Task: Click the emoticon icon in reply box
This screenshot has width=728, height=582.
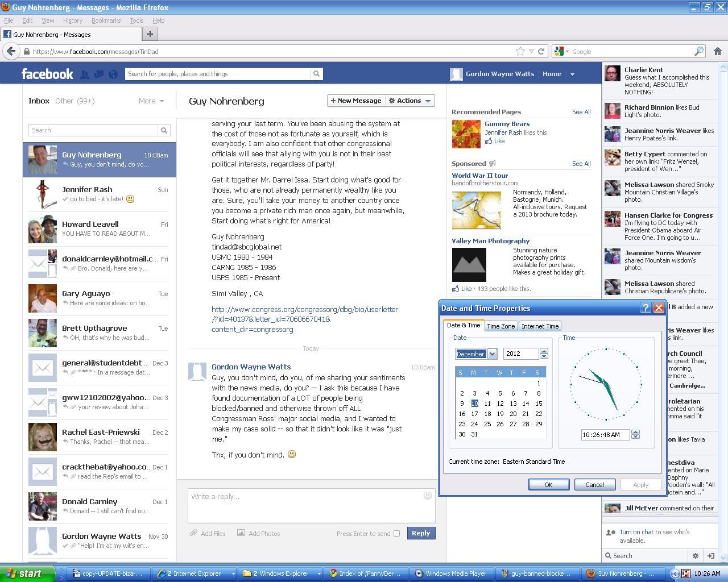Action: (x=428, y=496)
